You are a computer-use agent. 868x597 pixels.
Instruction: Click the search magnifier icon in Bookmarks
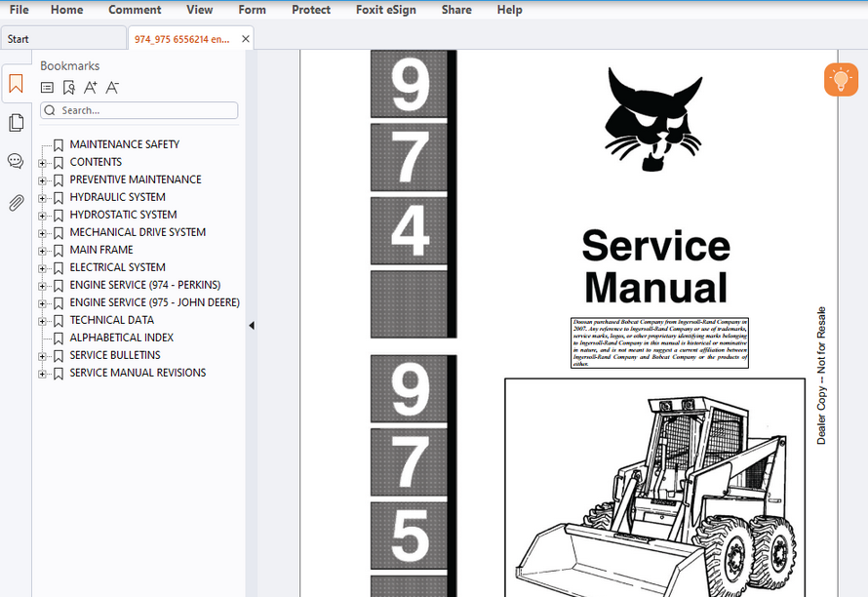coord(50,110)
